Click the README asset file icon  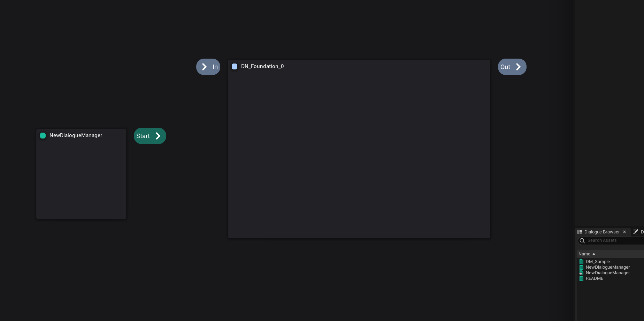pos(581,278)
